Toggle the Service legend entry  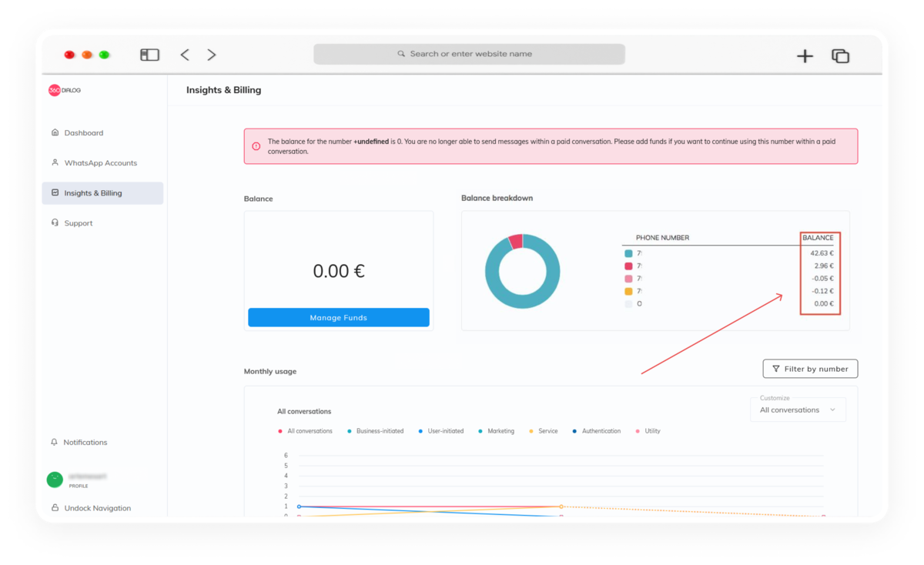point(543,431)
